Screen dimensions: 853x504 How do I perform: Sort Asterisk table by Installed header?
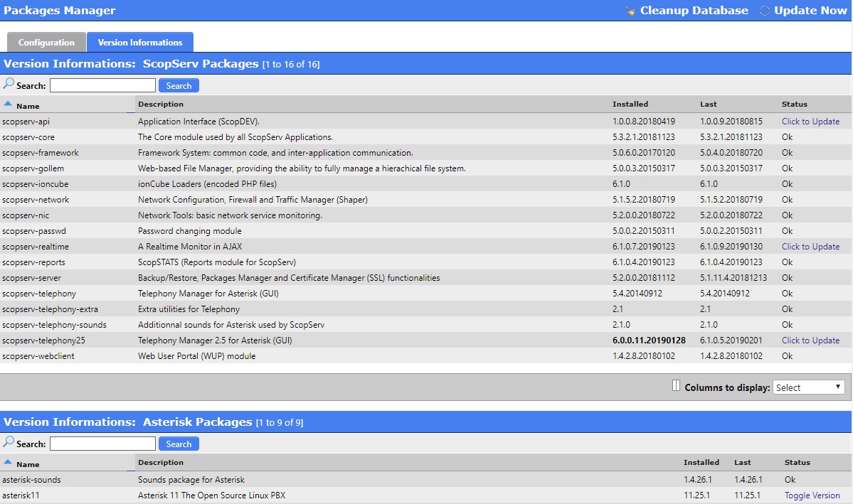tap(701, 462)
